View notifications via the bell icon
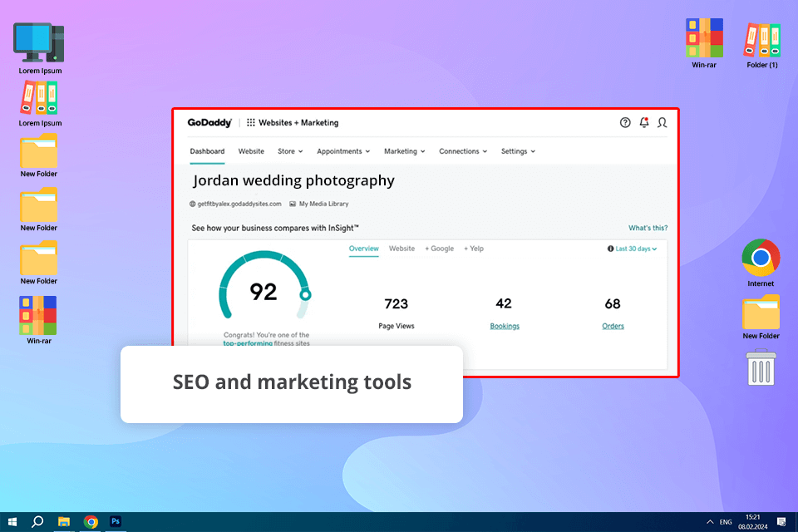Image resolution: width=798 pixels, height=532 pixels. coord(643,122)
